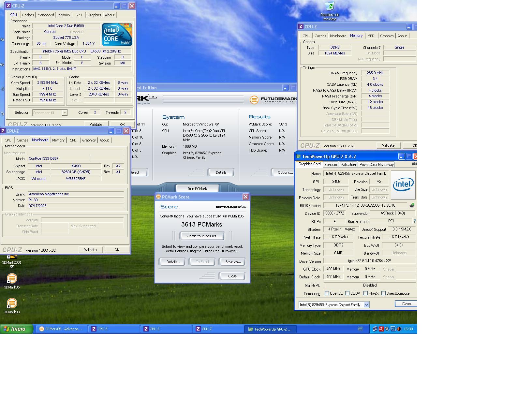Open PowerColor Giveaway tab in GPU-Z
This screenshot has height=399, width=532.
click(x=377, y=165)
